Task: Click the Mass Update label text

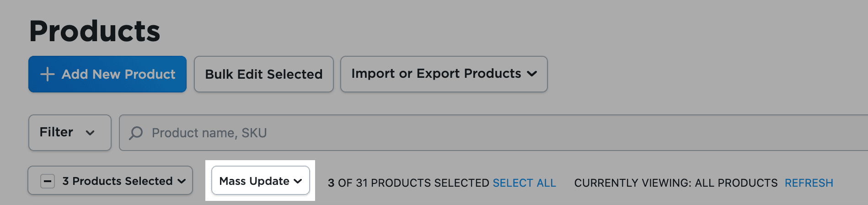Action: tap(254, 181)
